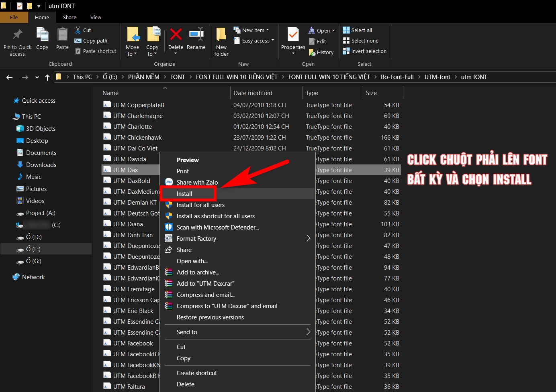Go back with the left arrow button
The image size is (556, 392).
pyautogui.click(x=10, y=77)
